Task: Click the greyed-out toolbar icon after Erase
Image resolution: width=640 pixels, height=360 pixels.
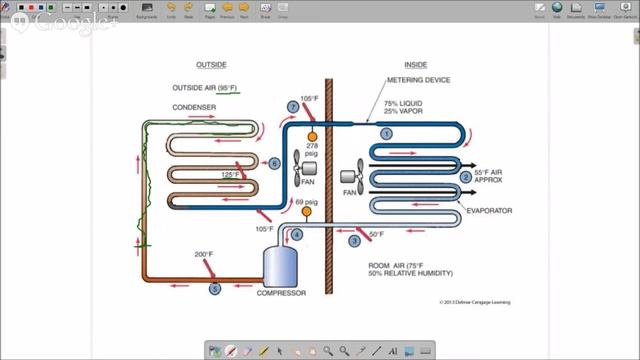Action: coord(283,10)
